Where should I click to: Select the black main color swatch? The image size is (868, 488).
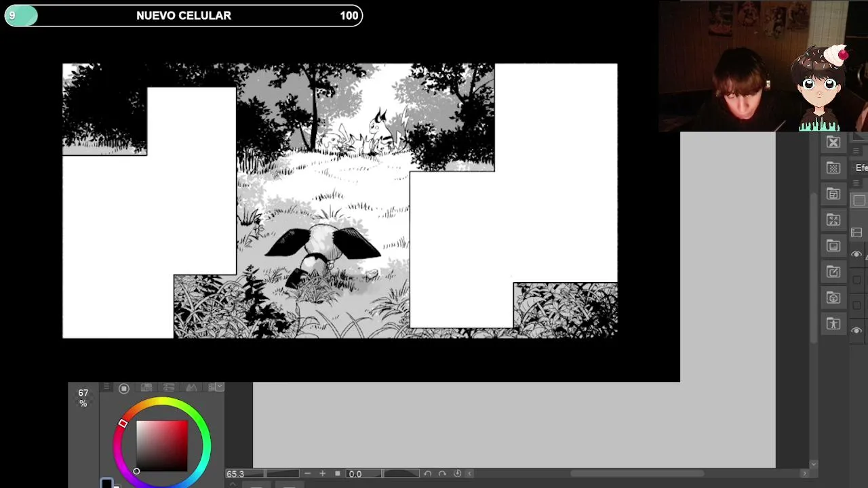[106, 484]
